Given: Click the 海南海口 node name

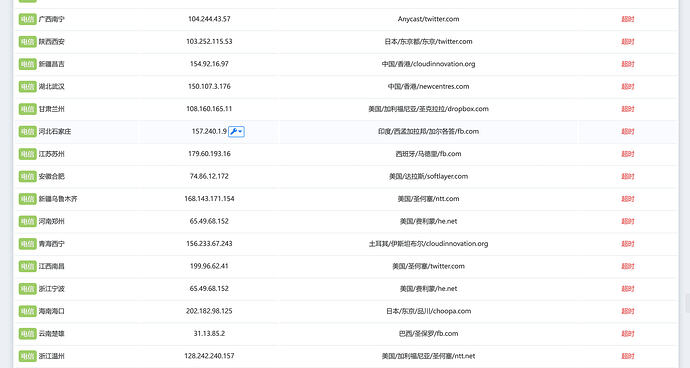Looking at the screenshot, I should (x=51, y=311).
